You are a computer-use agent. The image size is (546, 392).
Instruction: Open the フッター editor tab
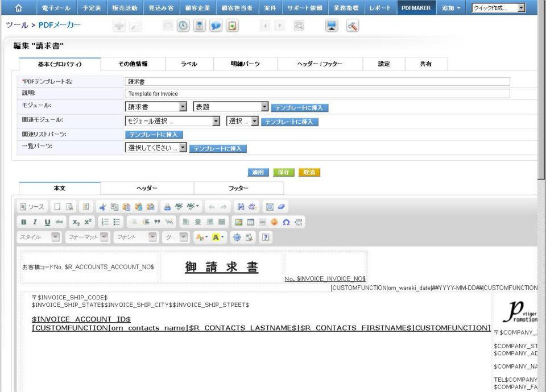[238, 188]
